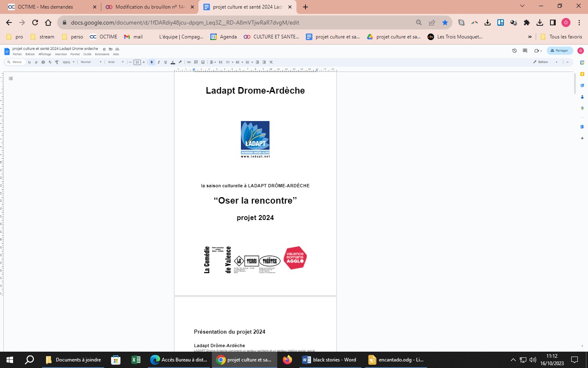Click the Redo arrow in Docs toolbar
The height and width of the screenshot is (368, 588).
click(36, 62)
